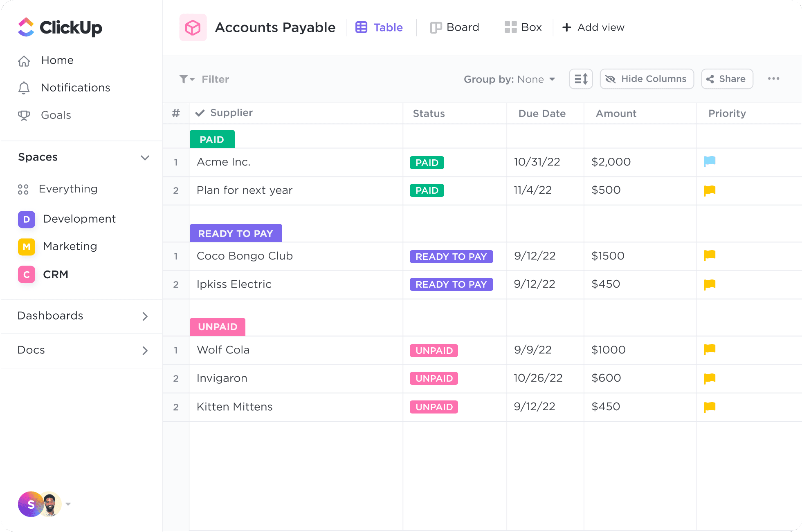Click Add view button
Viewport: 802px width, 532px height.
[x=593, y=27]
